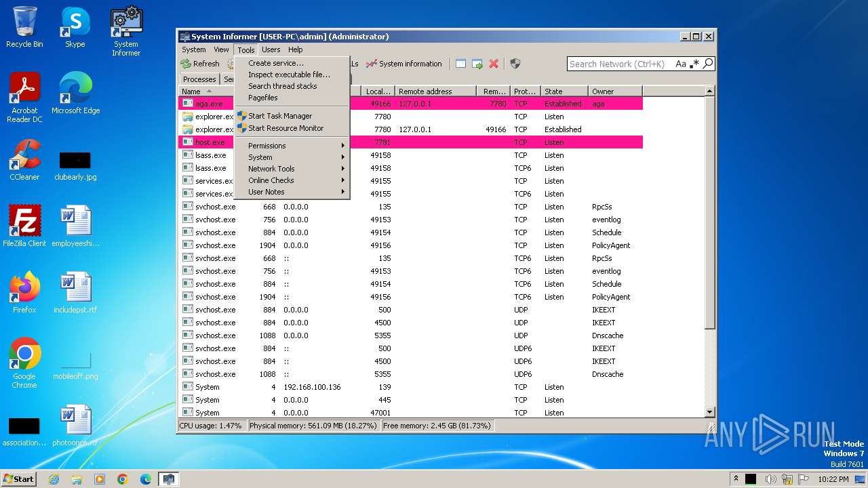Open FileZilla Client desktop shortcut
This screenshot has height=488, width=868.
click(x=24, y=226)
